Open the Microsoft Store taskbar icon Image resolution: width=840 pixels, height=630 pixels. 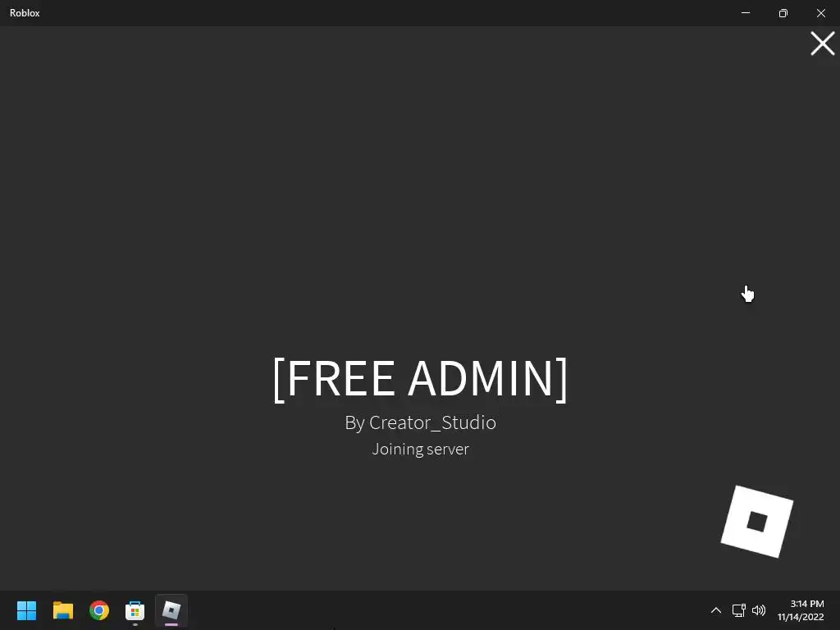135,610
